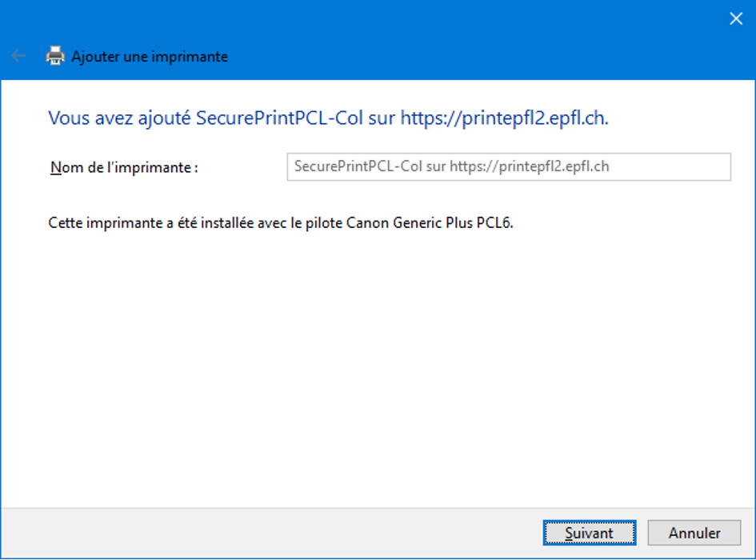Click the URL text inside the name field
This screenshot has height=560, width=756.
click(x=530, y=166)
